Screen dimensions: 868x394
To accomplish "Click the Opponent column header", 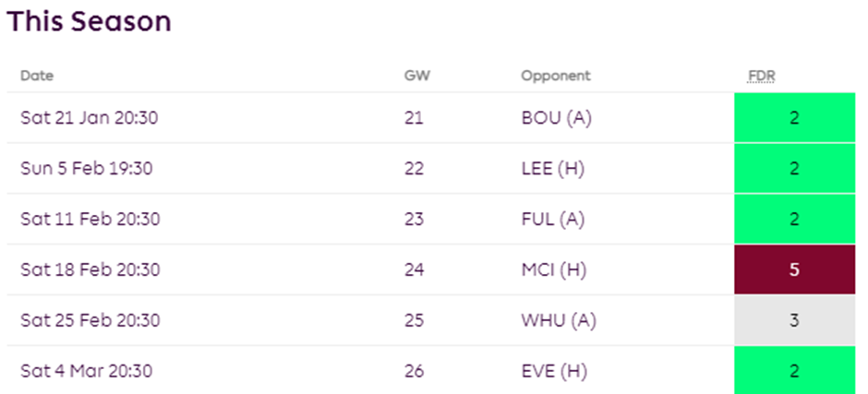I will (x=556, y=76).
